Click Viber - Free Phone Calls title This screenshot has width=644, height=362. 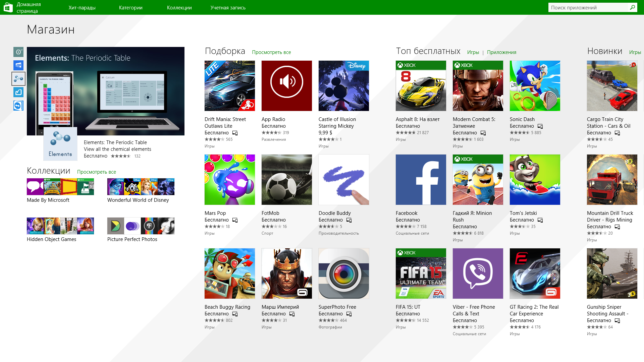pos(474,310)
